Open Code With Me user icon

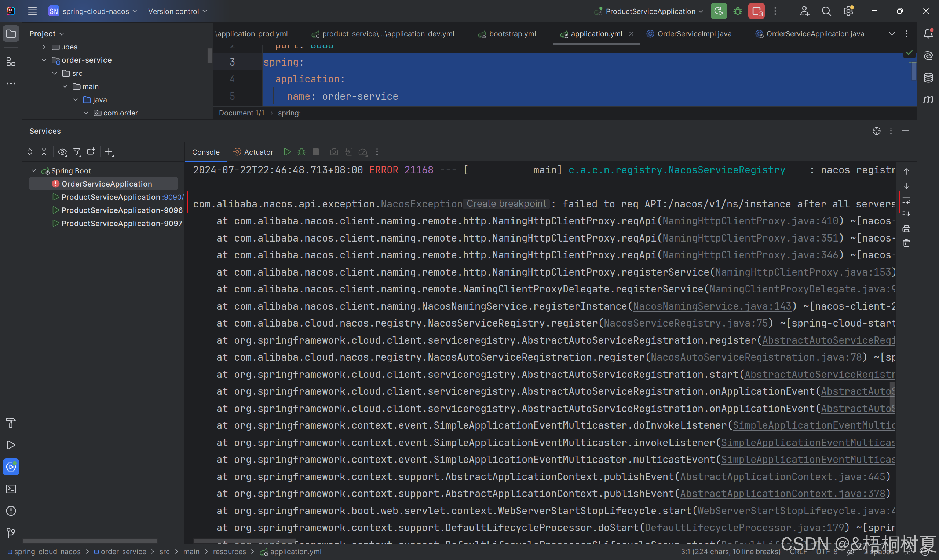(x=804, y=11)
